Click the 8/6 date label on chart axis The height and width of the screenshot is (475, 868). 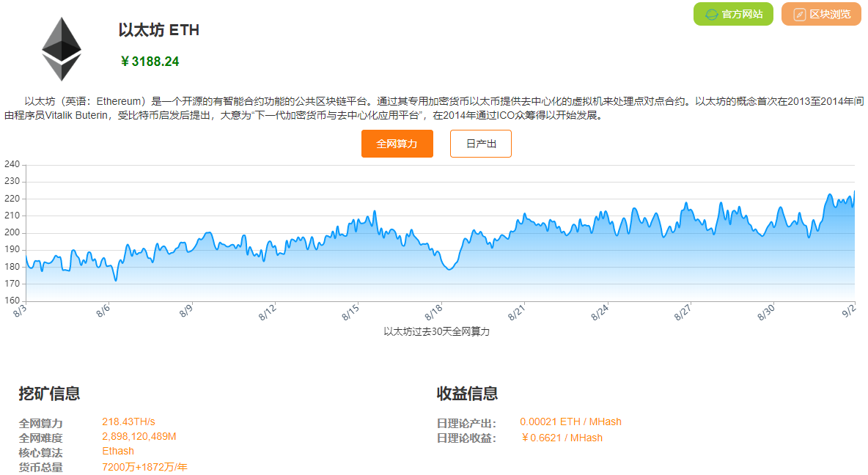coord(103,311)
